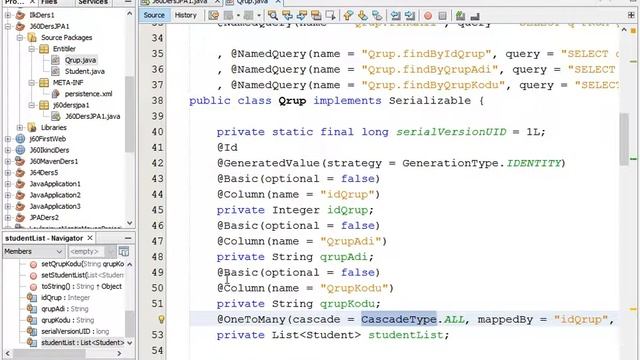This screenshot has width=640, height=360.
Task: Click the serialVersionUID identifier in code
Action: (451, 132)
